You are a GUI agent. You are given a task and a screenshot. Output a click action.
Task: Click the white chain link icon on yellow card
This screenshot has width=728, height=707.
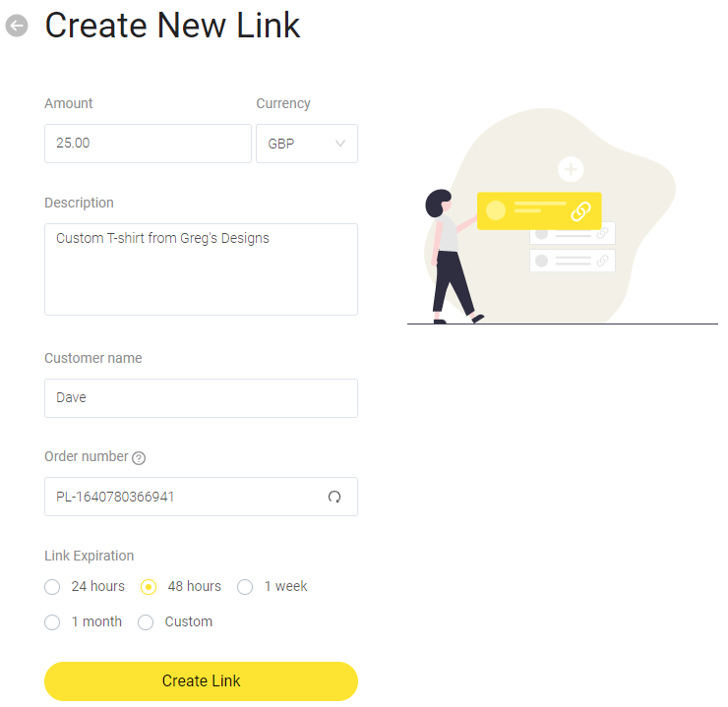click(580, 211)
